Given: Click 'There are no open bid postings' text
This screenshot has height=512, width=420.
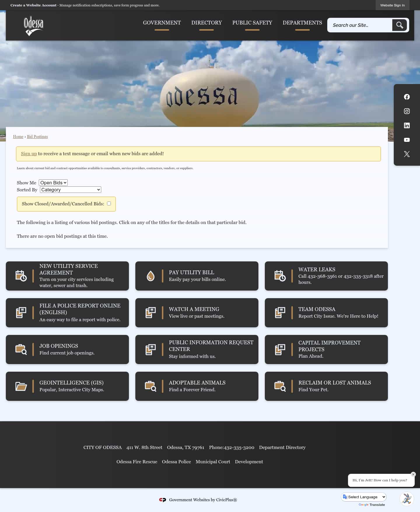Looking at the screenshot, I should tap(62, 236).
